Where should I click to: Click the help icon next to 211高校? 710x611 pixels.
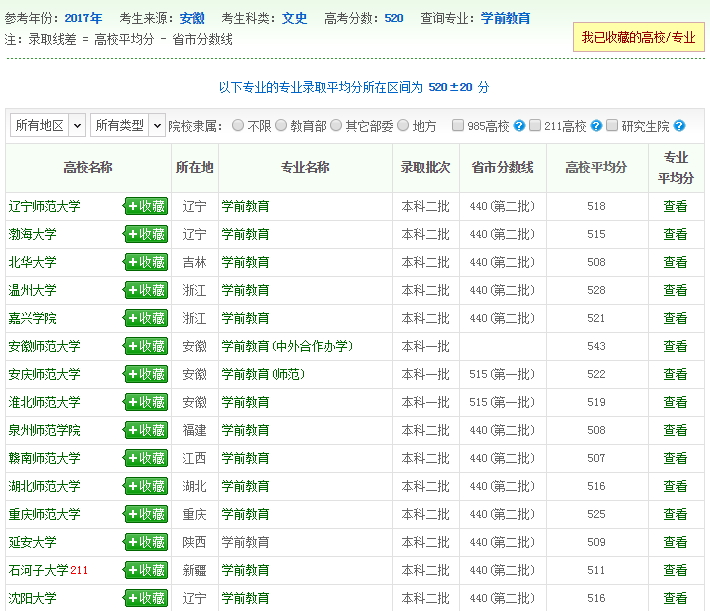pyautogui.click(x=596, y=126)
